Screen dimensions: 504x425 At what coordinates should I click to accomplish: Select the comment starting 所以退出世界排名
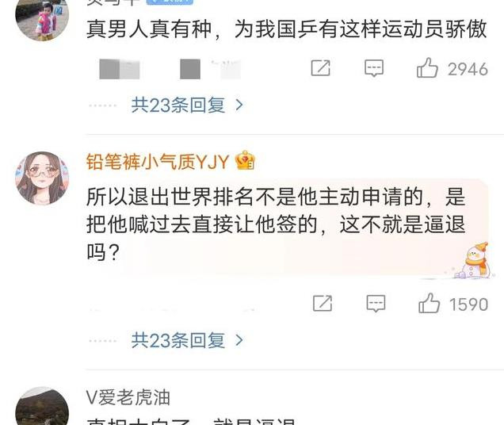(x=276, y=224)
